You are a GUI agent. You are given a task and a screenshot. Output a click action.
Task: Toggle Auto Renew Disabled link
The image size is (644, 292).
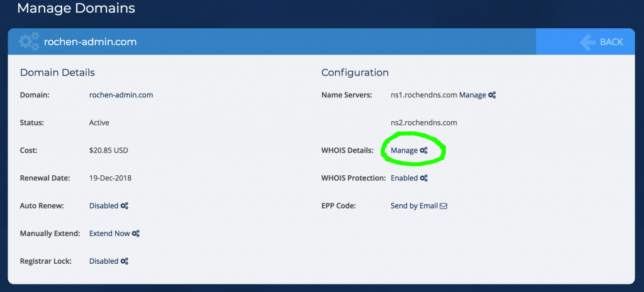click(x=104, y=206)
